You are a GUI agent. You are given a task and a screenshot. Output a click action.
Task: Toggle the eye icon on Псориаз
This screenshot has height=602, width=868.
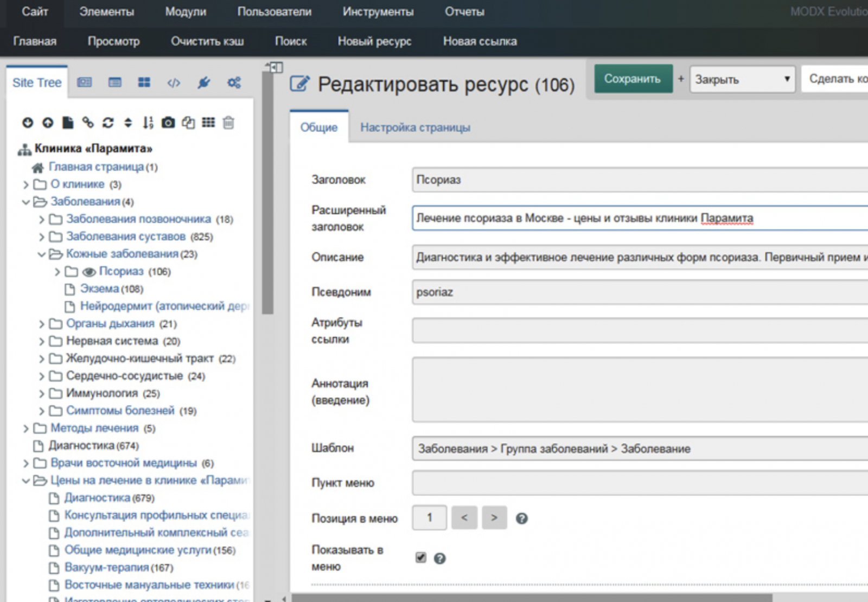[x=88, y=272]
